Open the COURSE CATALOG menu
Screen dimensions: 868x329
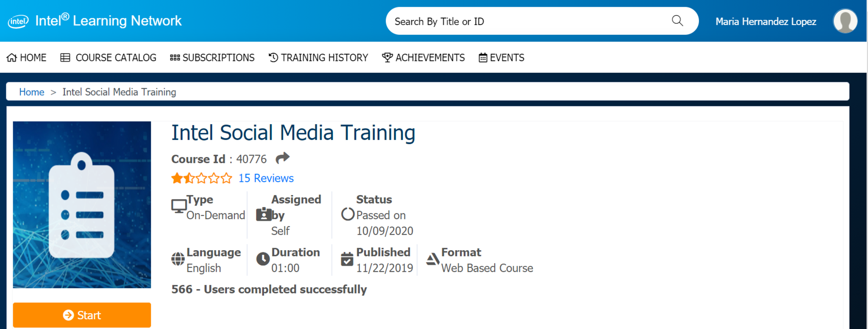coord(108,58)
